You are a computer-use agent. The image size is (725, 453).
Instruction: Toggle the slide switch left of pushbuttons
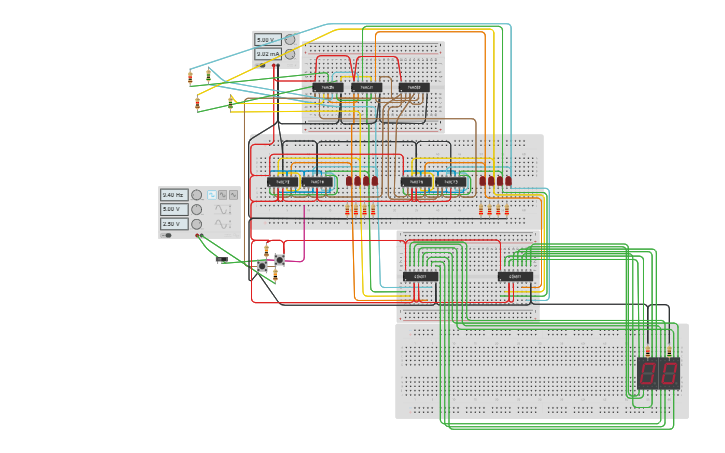221,260
